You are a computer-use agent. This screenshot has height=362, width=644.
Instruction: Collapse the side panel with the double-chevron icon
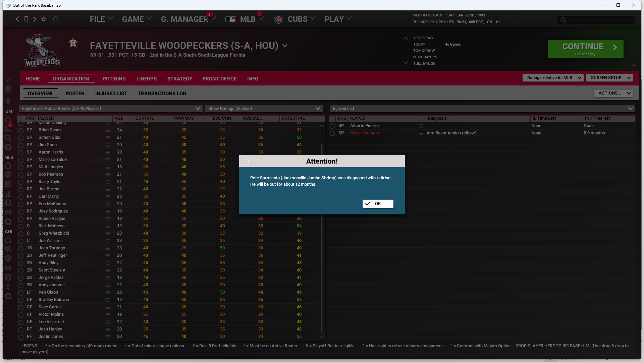(x=634, y=65)
